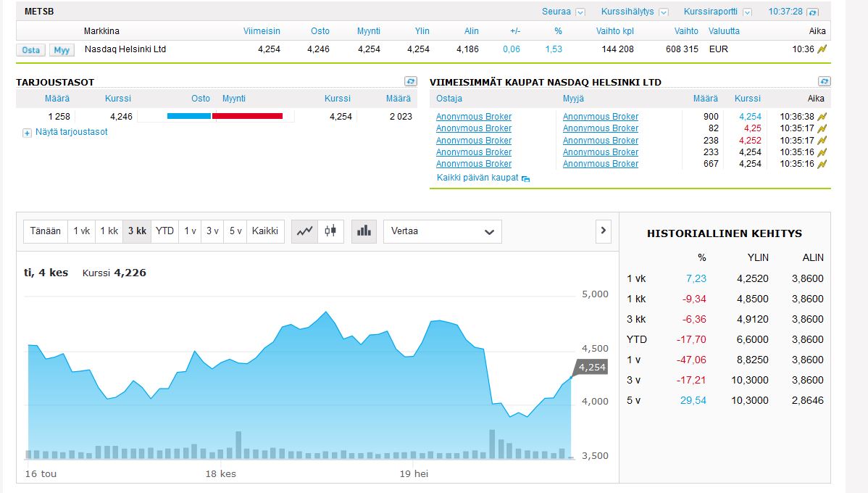Click the Kurssi 4,226 chart readout

pos(114,273)
